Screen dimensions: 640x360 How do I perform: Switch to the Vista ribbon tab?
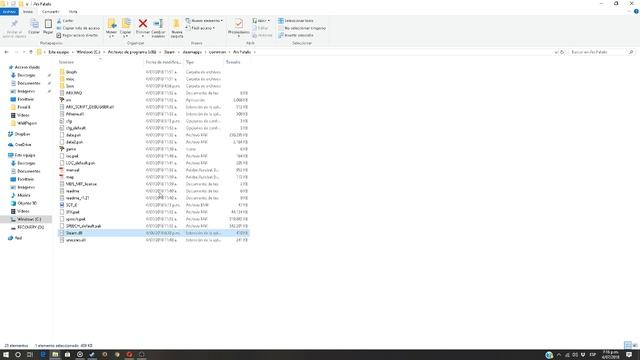point(73,12)
